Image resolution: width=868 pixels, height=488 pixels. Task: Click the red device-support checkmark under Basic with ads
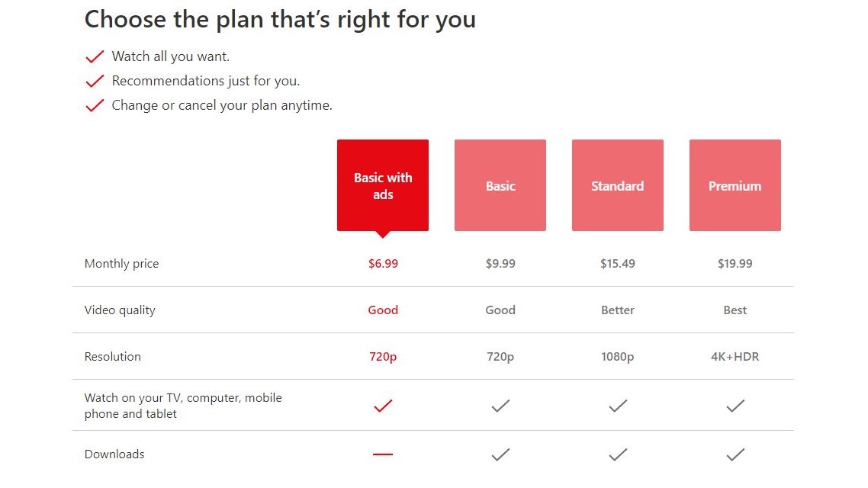[x=383, y=406]
